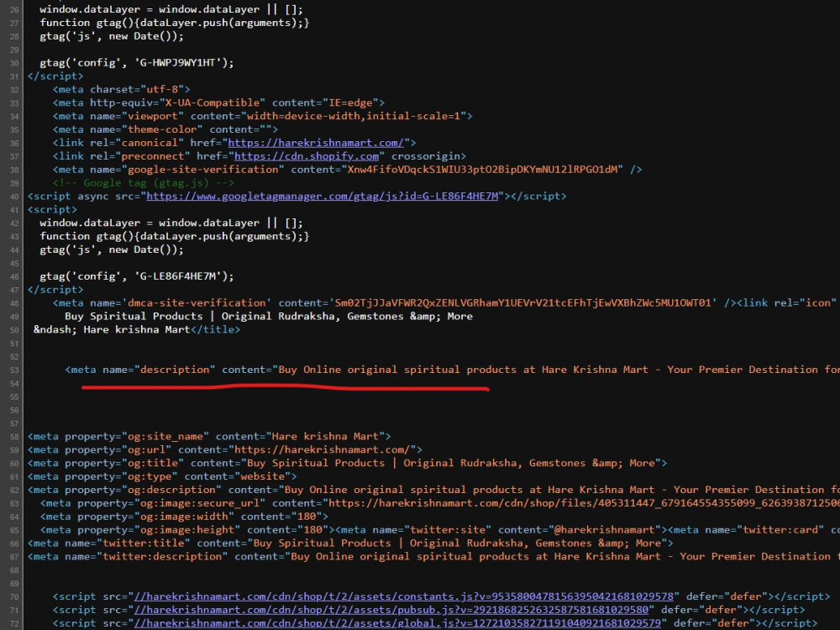Open the harekrishnamart.com canonical link
840x630 pixels.
tap(316, 143)
